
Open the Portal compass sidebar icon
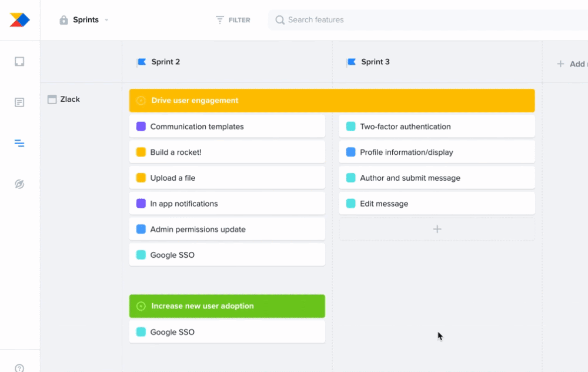pyautogui.click(x=19, y=184)
